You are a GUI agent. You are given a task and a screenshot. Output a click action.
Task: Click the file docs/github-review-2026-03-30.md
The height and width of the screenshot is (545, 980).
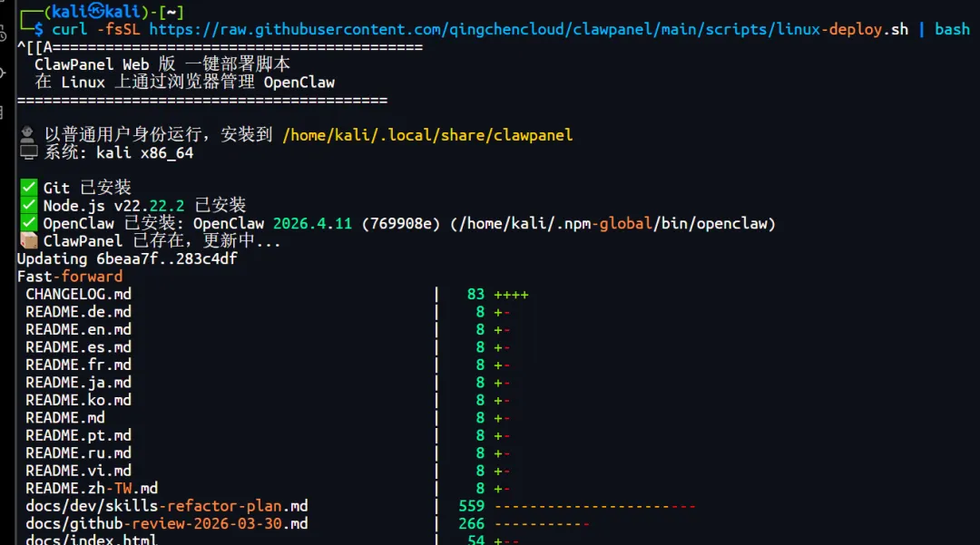167,523
